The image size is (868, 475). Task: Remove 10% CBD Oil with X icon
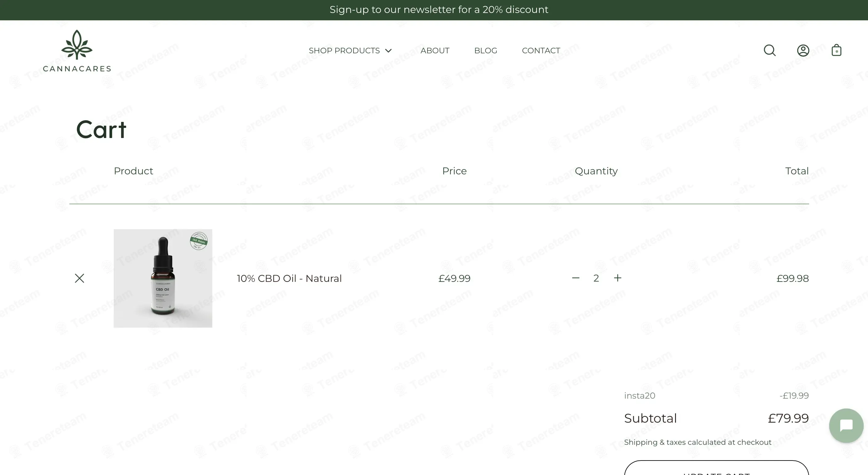(80, 278)
